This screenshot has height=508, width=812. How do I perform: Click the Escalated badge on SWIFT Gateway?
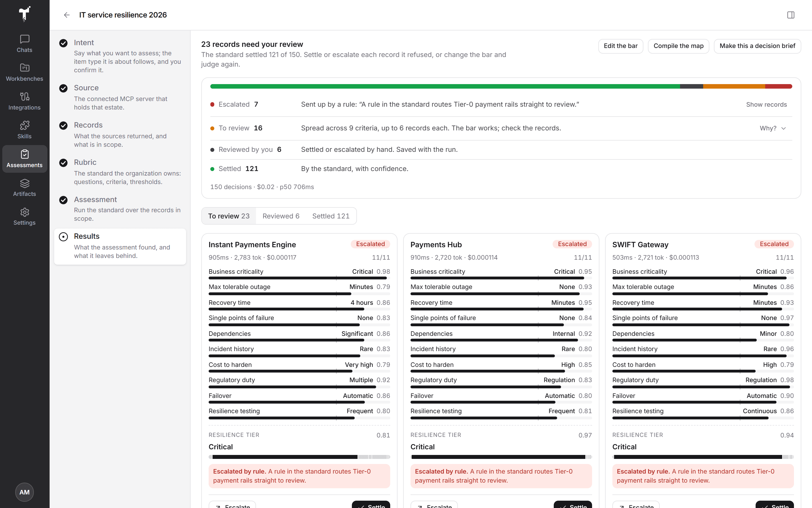(774, 244)
